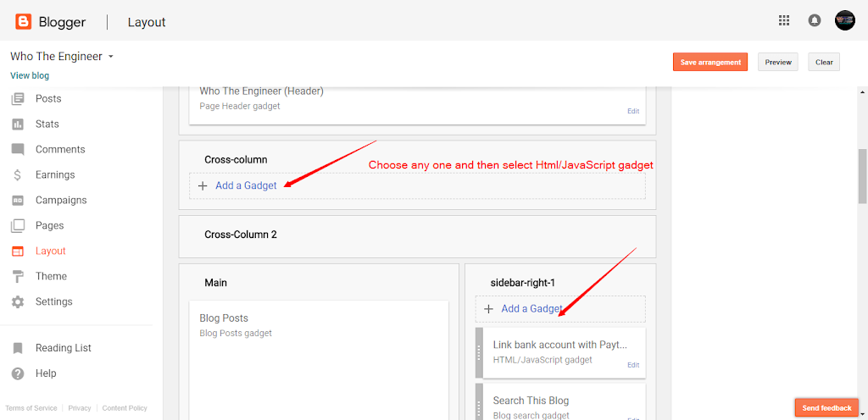Click the View blog link

pyautogui.click(x=30, y=75)
